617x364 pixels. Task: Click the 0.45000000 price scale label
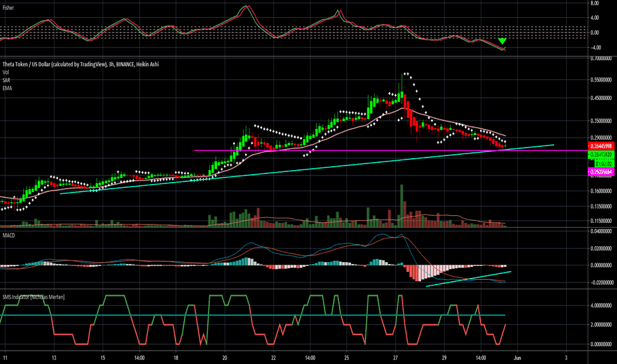tap(601, 98)
